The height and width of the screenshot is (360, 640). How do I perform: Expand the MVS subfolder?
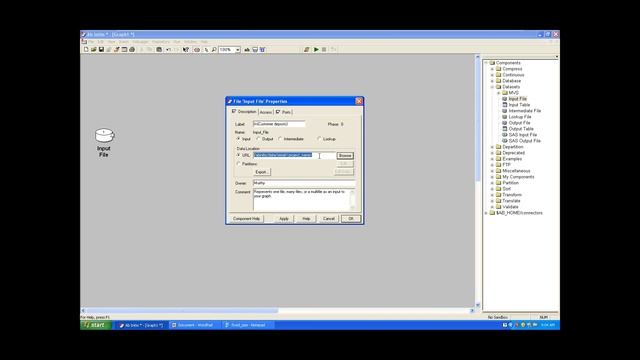pos(498,93)
